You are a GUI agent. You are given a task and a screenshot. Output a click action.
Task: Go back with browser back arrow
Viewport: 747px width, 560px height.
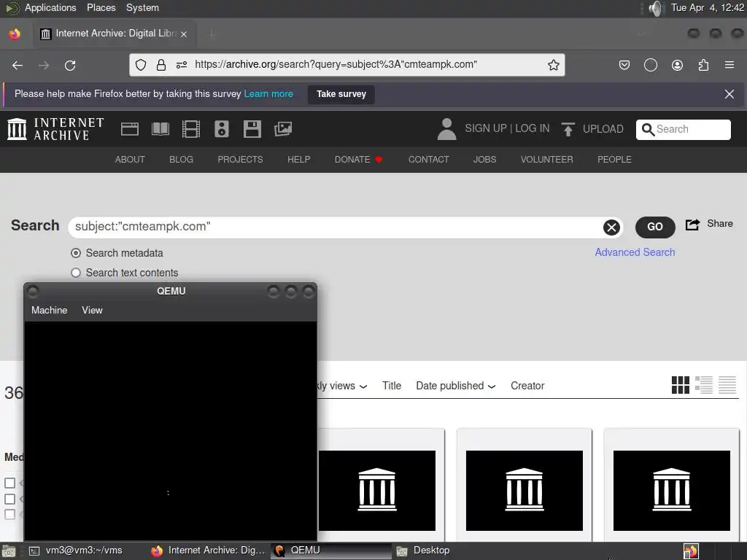(18, 65)
